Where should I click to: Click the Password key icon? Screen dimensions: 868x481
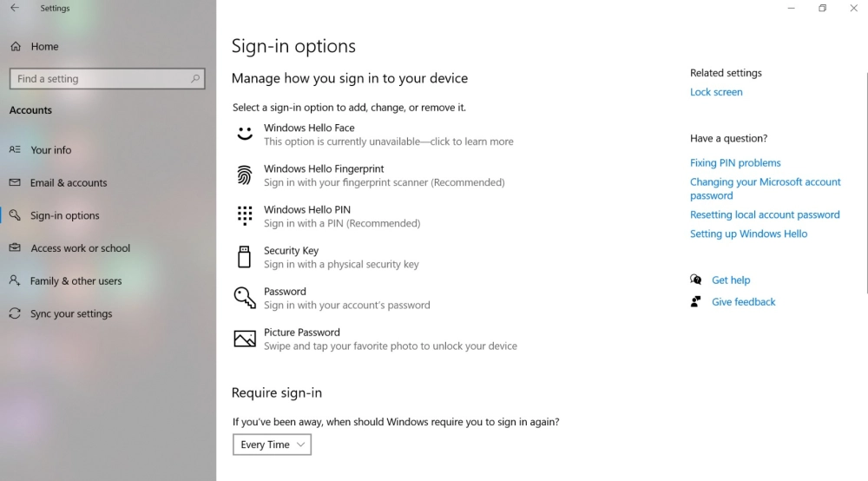pyautogui.click(x=245, y=297)
